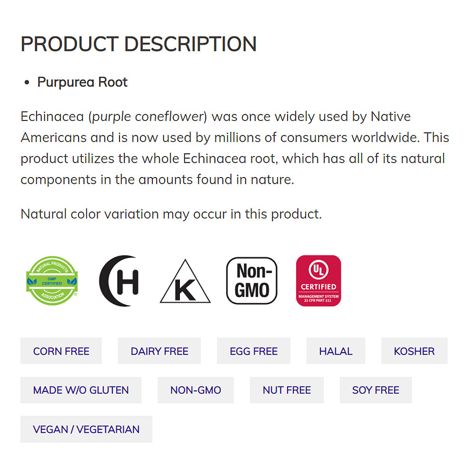
Task: Select the Non-GMO tag button
Action: [196, 390]
